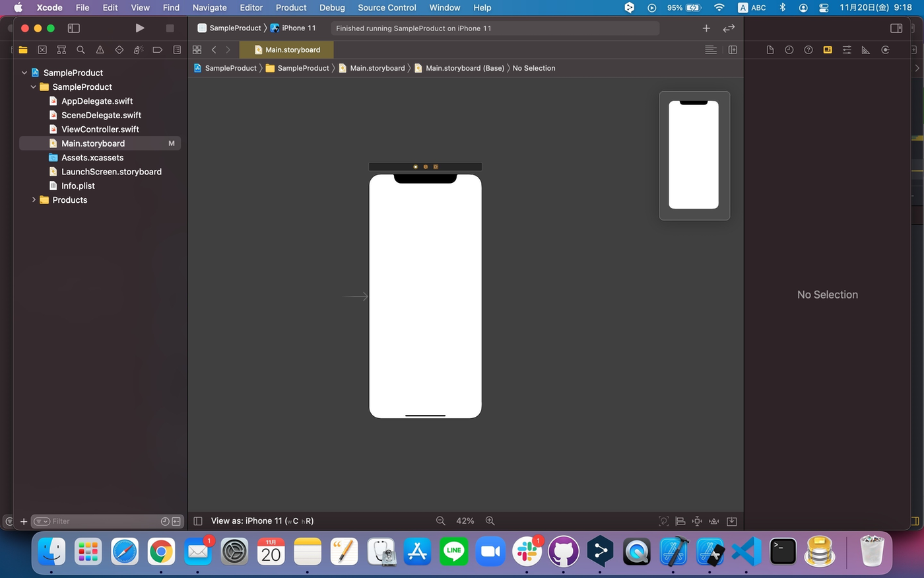Image resolution: width=924 pixels, height=578 pixels.
Task: Collapse the SampleProduct project root
Action: pyautogui.click(x=24, y=73)
